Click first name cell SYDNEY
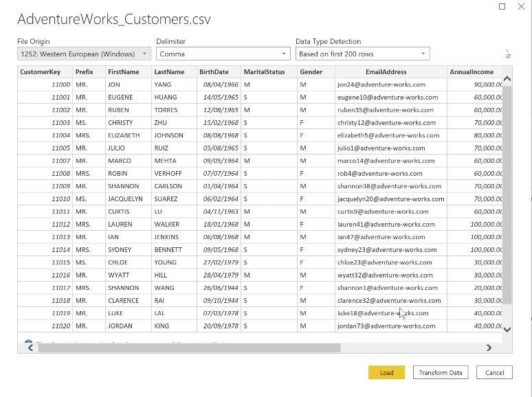 click(129, 250)
